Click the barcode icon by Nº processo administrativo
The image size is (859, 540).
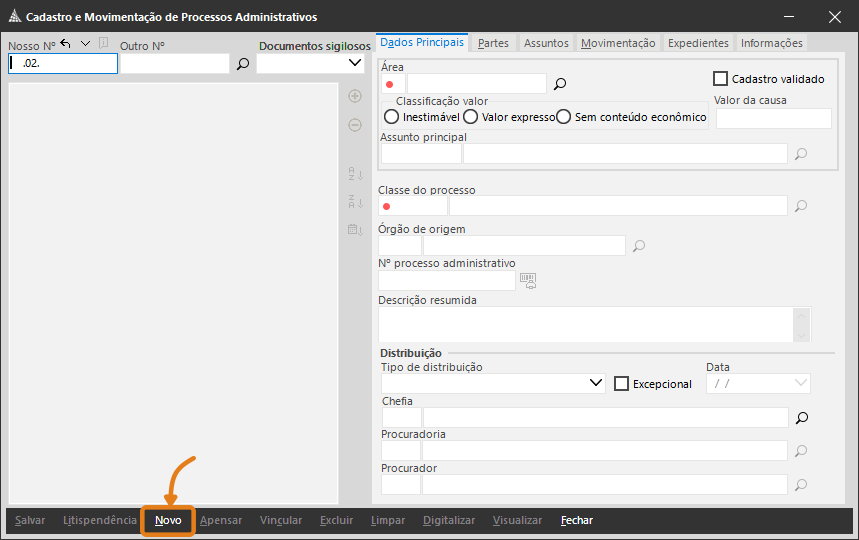(x=528, y=280)
